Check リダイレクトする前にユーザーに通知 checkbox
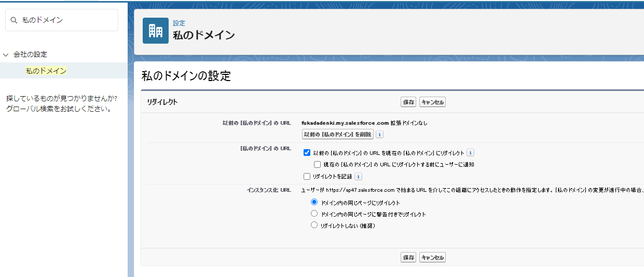The image size is (644, 277). click(x=317, y=165)
